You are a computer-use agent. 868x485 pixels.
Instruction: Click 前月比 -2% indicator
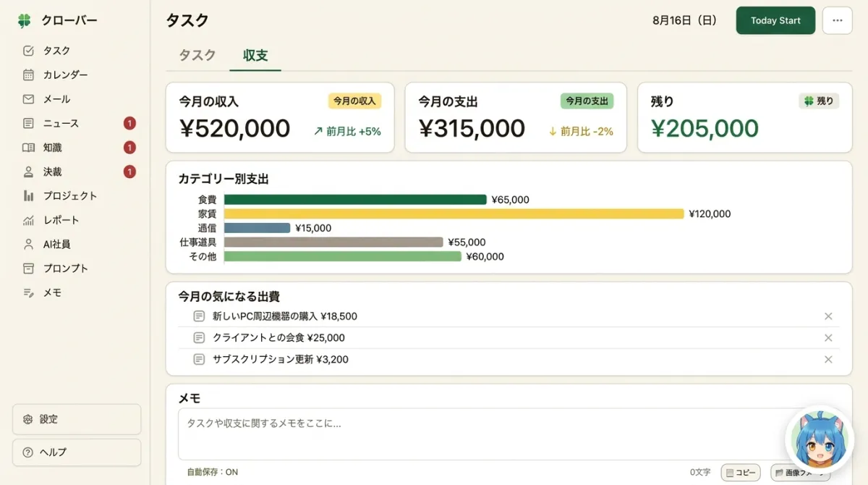[x=581, y=132]
